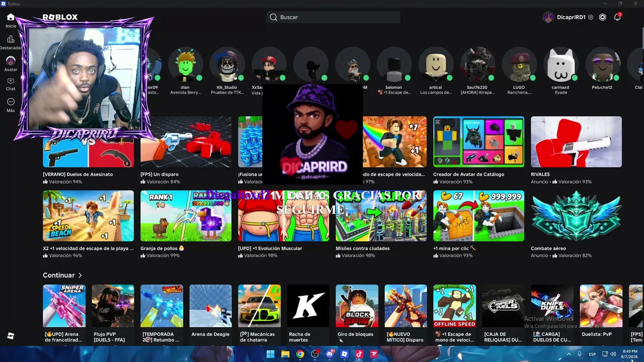Open the DicapriRD1 profile
The width and height of the screenshot is (644, 362).
(565, 17)
